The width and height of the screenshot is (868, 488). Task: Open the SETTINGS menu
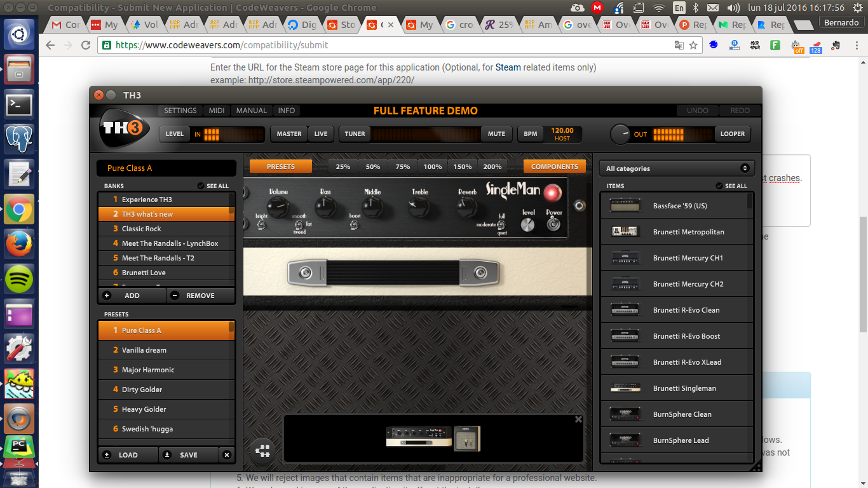point(180,111)
